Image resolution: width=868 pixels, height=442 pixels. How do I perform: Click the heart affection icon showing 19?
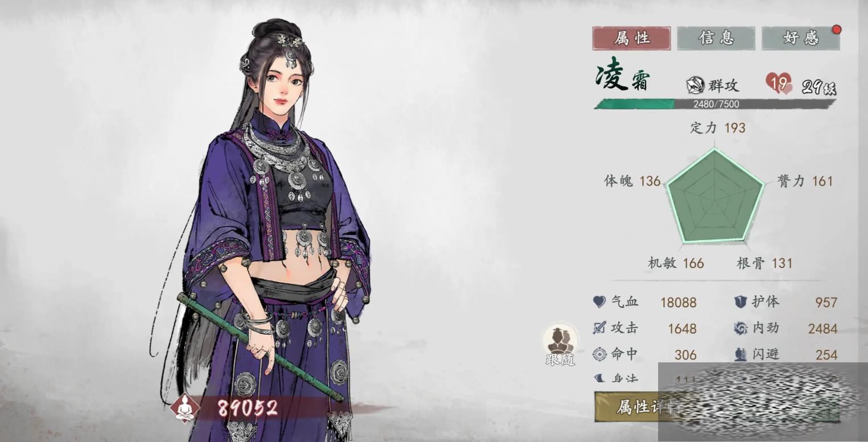pos(779,84)
